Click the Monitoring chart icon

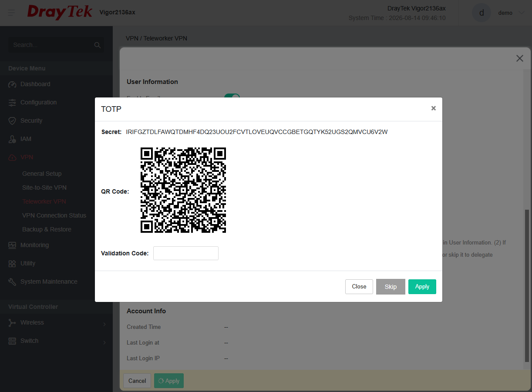pos(12,245)
